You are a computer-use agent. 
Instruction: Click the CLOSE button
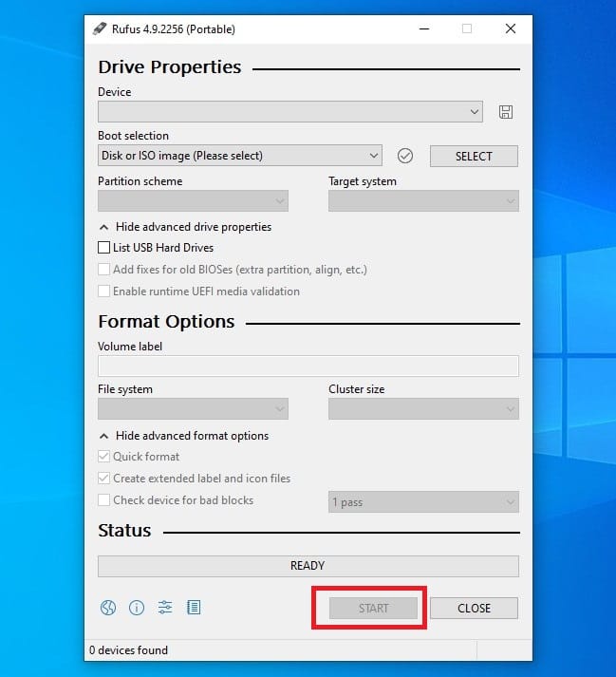pyautogui.click(x=474, y=608)
